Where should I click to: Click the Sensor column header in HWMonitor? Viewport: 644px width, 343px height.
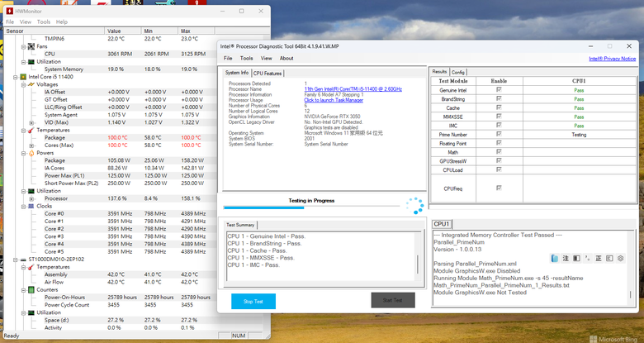click(54, 31)
